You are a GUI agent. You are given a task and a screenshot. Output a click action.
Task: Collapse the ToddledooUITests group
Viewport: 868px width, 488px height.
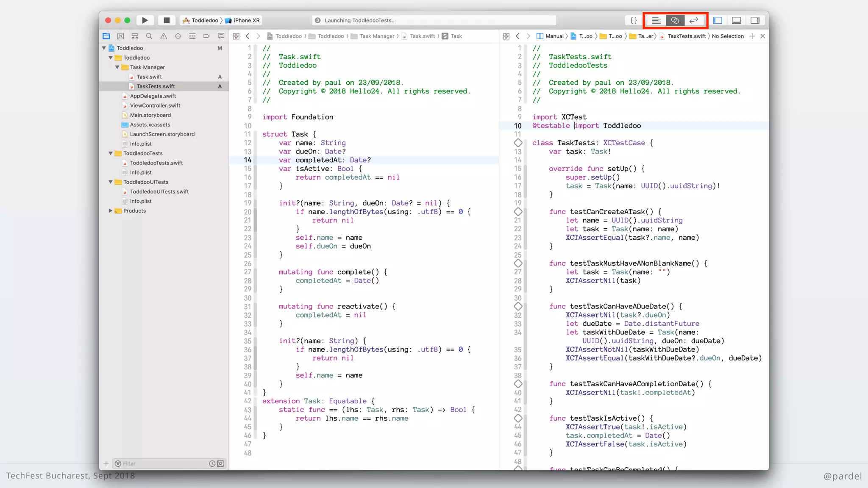click(111, 182)
